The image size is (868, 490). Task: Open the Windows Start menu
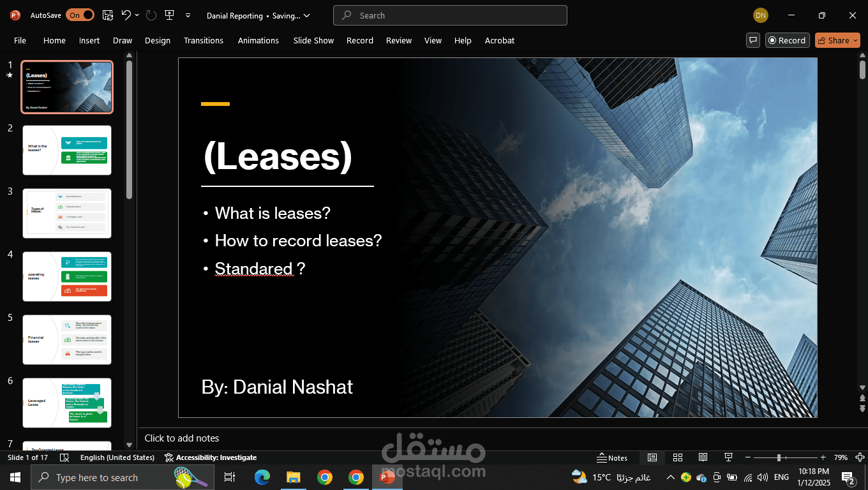(x=15, y=477)
